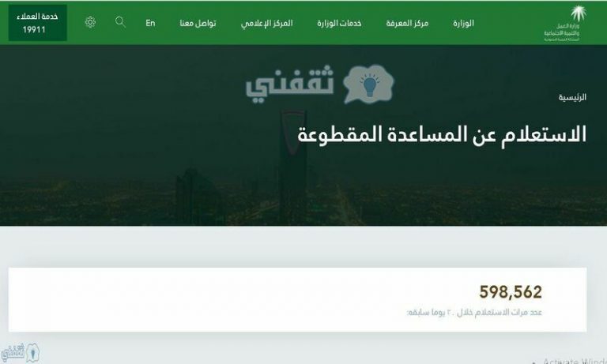
Task: Click the خدمة العملاء 19911 button
Action: click(38, 23)
